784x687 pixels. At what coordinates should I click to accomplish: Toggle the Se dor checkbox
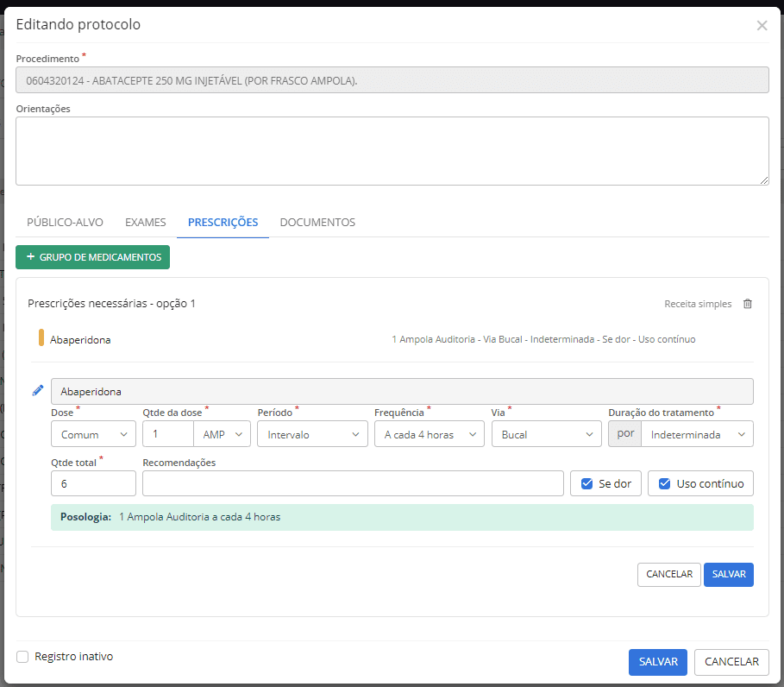587,483
